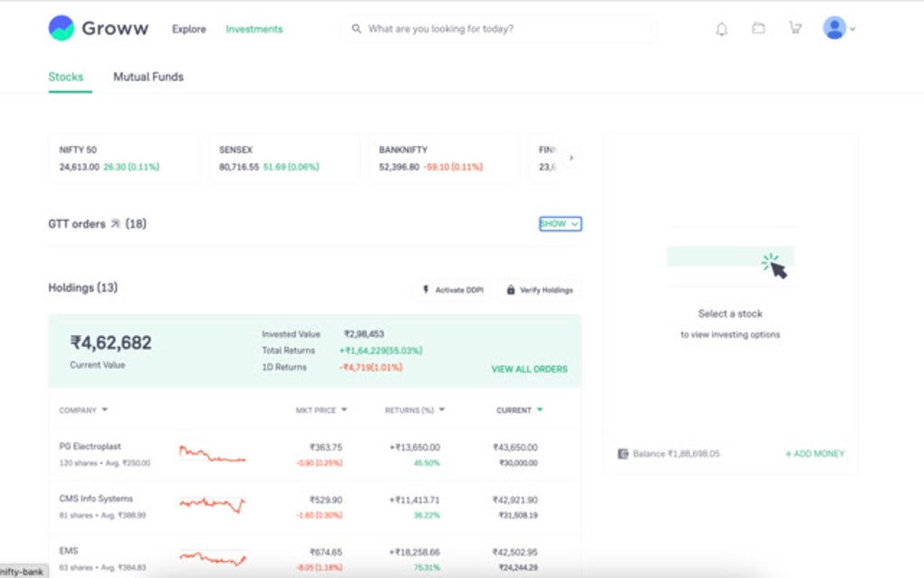Sort holdings using the COMPANY dropdown arrow
Image resolution: width=924 pixels, height=578 pixels.
104,409
